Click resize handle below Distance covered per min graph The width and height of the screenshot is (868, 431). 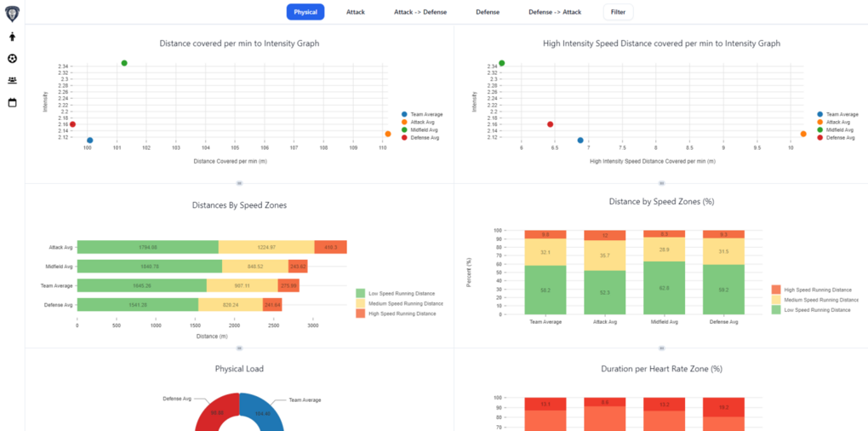coord(239,182)
